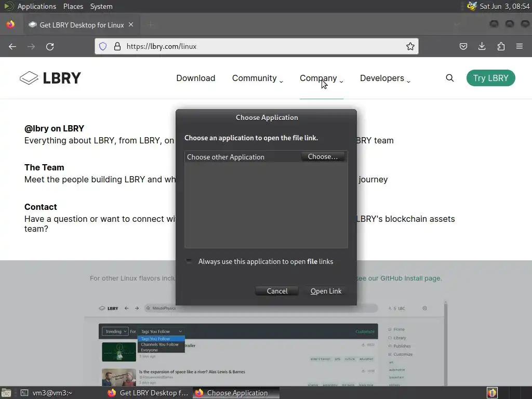This screenshot has height=399, width=532.
Task: Switch to Get LBRY Desktop taskbar entry
Action: pyautogui.click(x=148, y=393)
